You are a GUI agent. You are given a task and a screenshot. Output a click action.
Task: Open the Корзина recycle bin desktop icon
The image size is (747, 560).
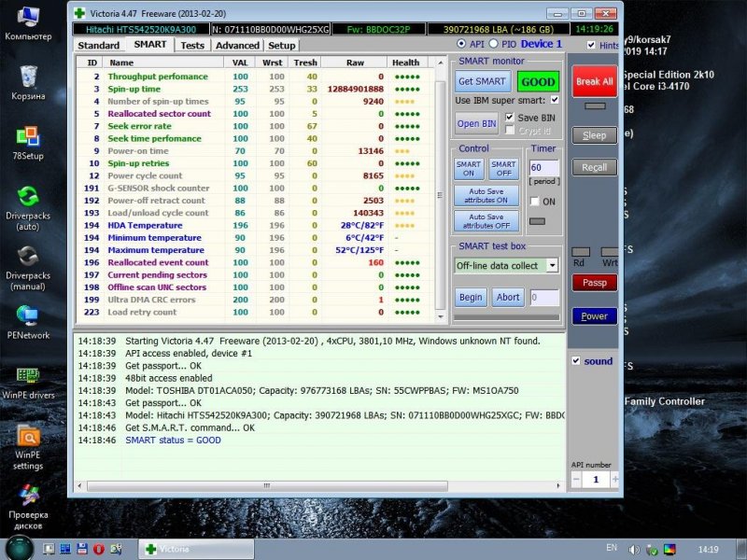(28, 77)
